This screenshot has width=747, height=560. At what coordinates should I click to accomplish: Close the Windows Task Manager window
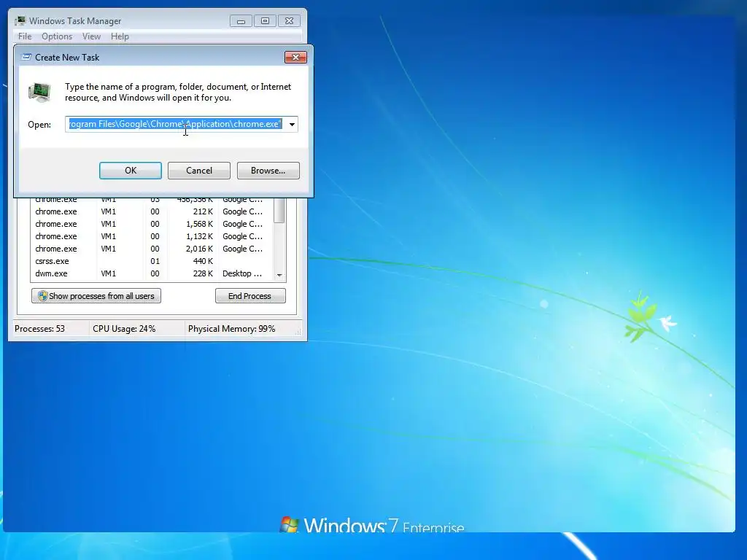click(x=289, y=21)
